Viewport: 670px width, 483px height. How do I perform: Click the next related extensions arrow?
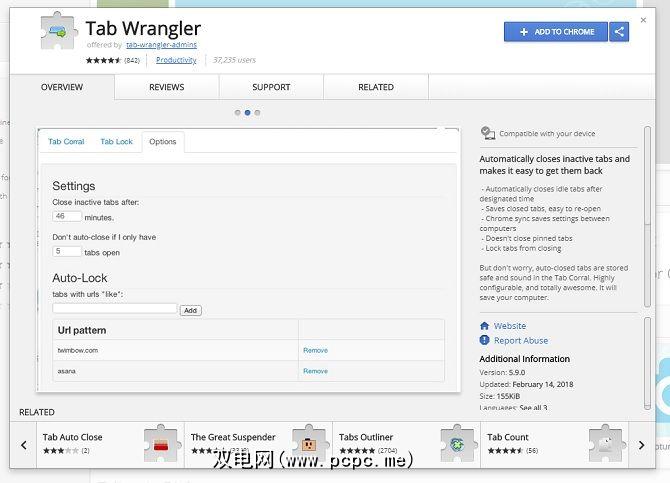pyautogui.click(x=641, y=445)
